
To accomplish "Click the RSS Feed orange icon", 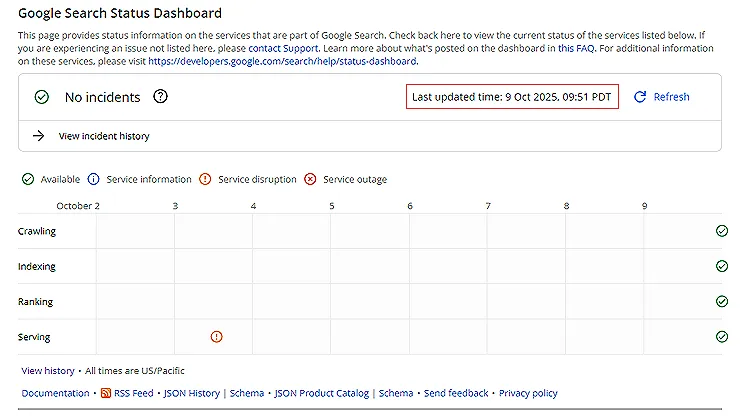I will (106, 393).
